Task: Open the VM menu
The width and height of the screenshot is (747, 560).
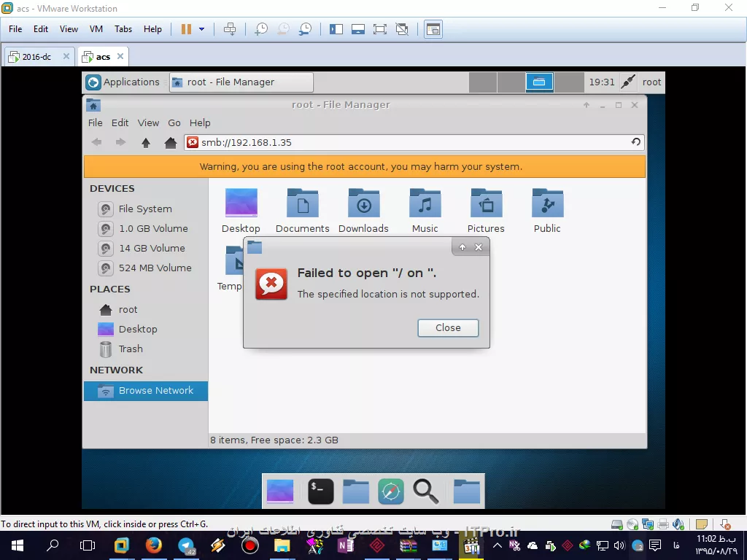Action: tap(96, 29)
